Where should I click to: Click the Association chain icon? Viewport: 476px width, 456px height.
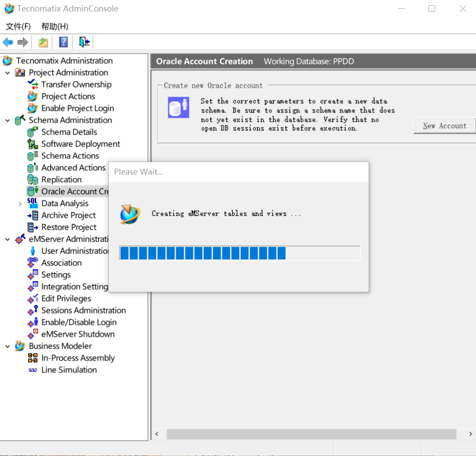click(x=33, y=262)
